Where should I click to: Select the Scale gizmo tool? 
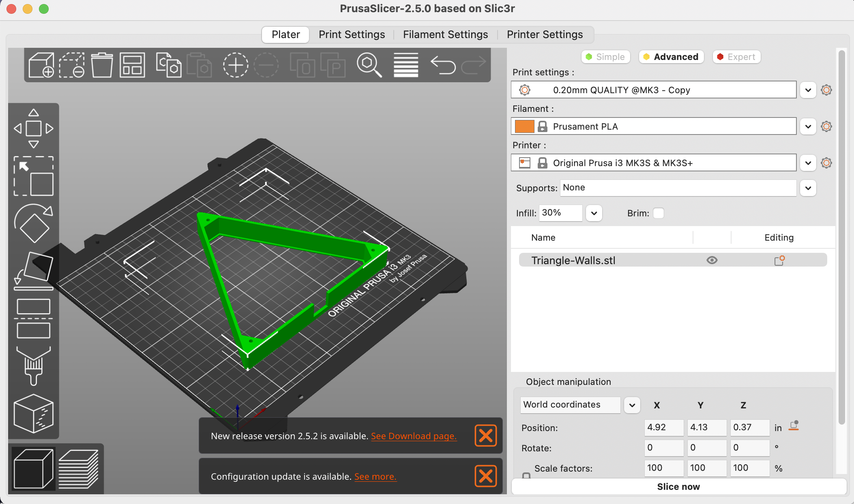pos(34,176)
